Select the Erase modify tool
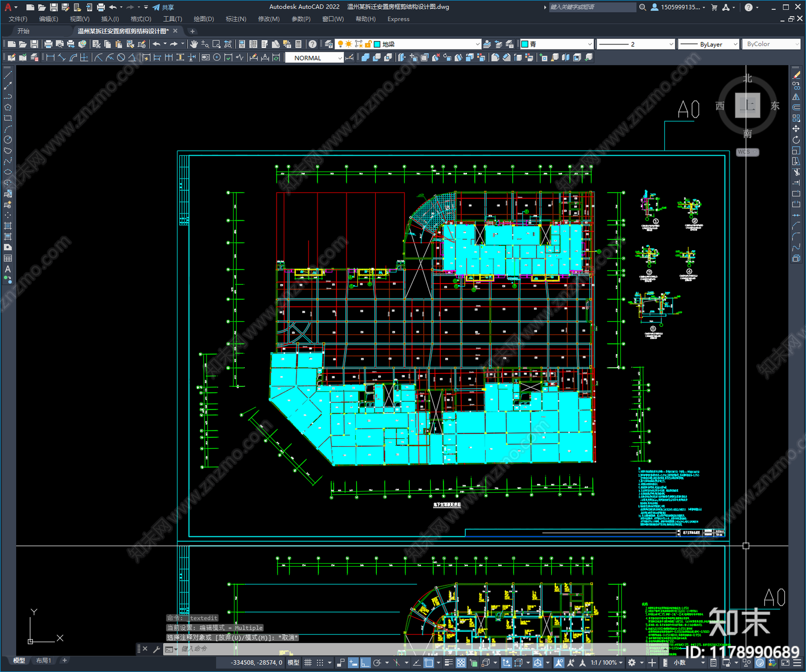 point(796,75)
